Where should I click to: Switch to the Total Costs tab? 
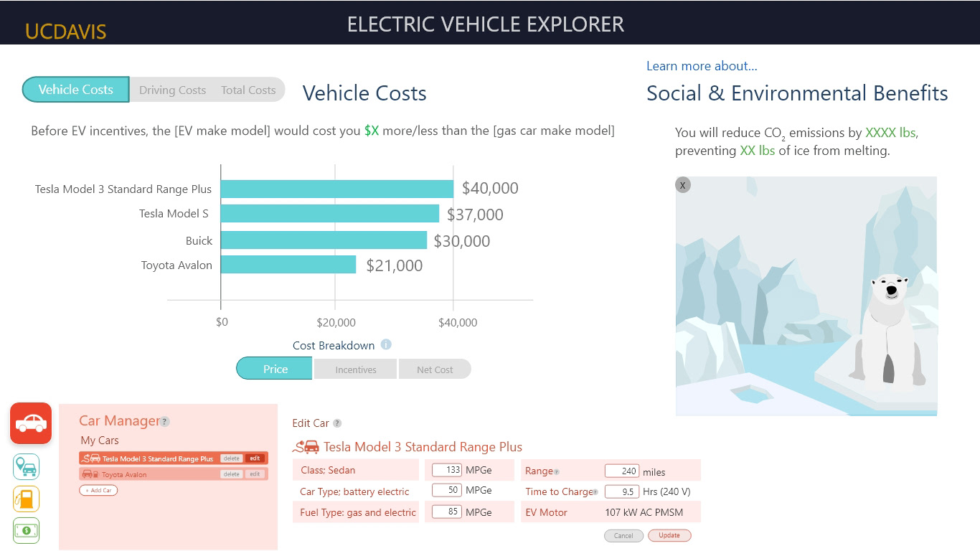click(x=248, y=90)
